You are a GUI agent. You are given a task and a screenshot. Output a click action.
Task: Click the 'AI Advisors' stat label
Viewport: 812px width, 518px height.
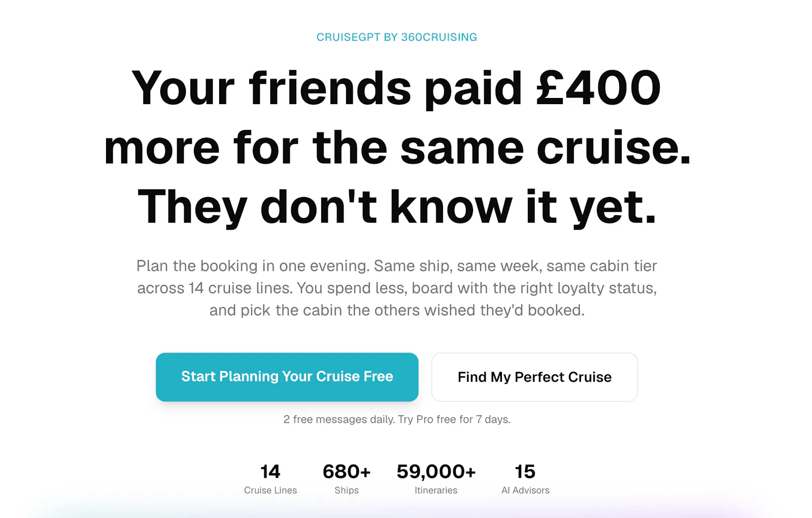pyautogui.click(x=525, y=490)
